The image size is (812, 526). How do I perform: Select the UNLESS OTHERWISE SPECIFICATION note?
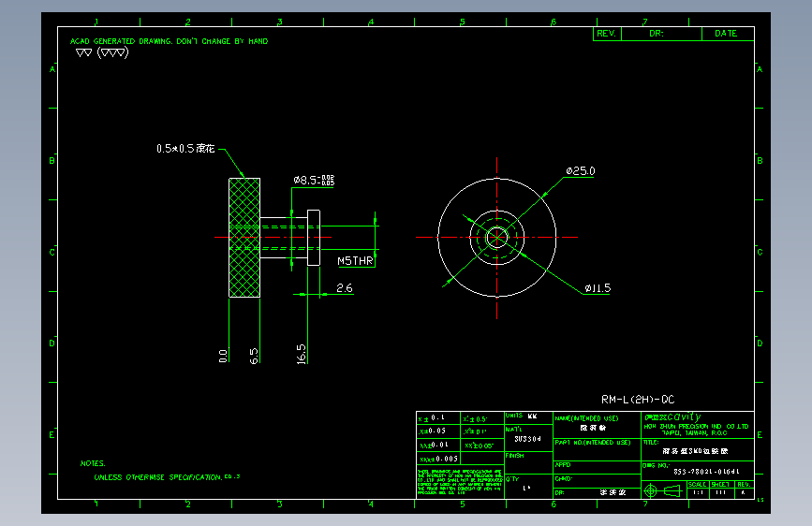click(167, 477)
